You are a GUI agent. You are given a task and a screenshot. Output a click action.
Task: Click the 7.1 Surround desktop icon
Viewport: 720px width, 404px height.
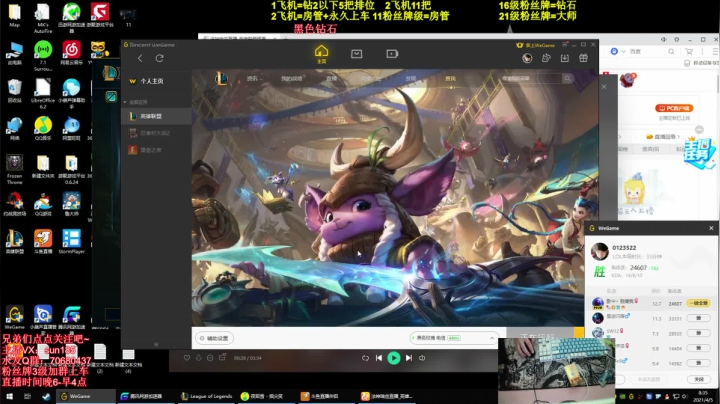[x=43, y=56]
